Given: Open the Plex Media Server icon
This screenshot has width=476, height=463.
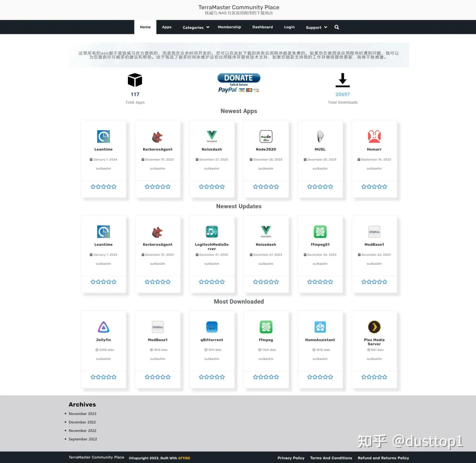Looking at the screenshot, I should tap(374, 327).
